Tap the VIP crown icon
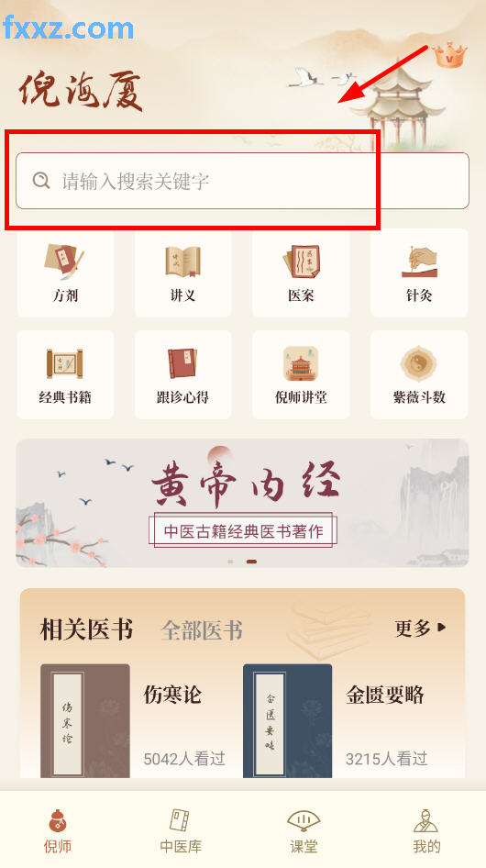The image size is (486, 868). coord(449,55)
